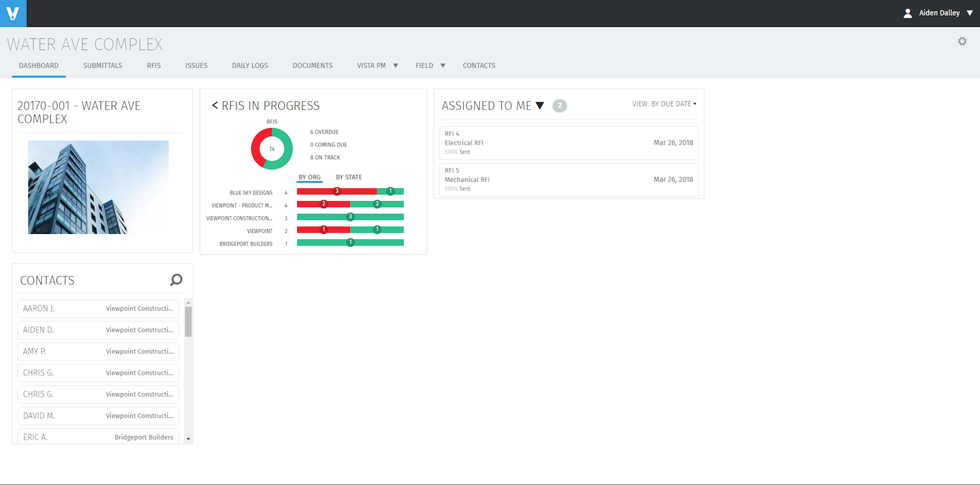980x485 pixels.
Task: Click the Blue Sky Designs overdue marker 3
Action: click(x=337, y=191)
